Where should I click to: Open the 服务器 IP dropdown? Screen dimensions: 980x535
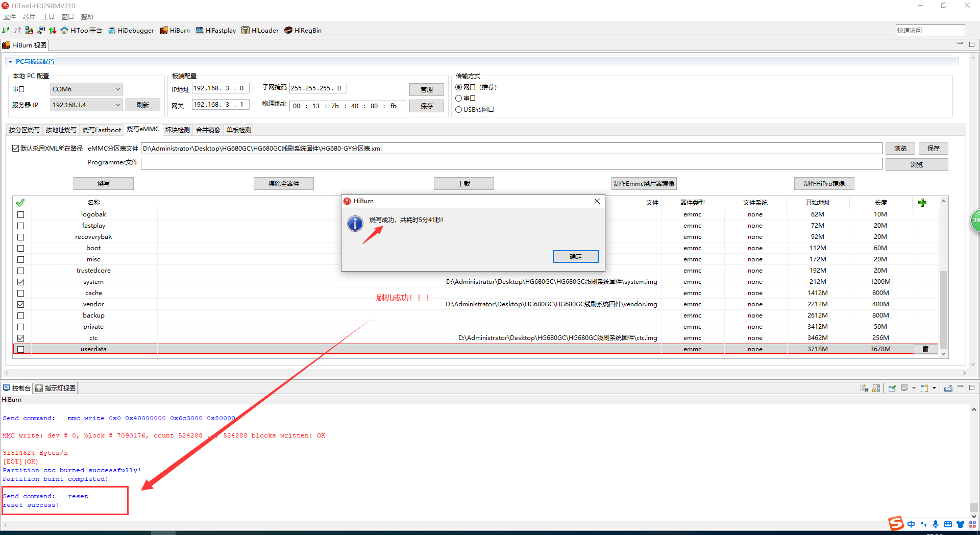point(86,105)
